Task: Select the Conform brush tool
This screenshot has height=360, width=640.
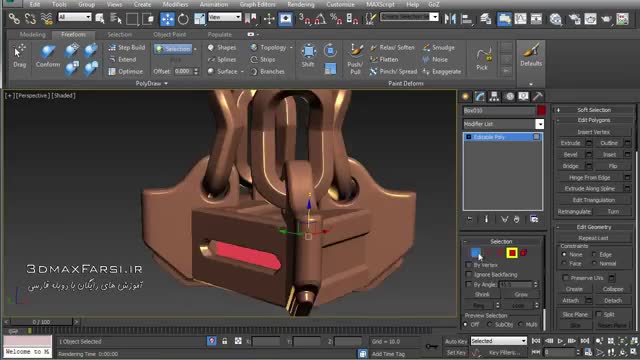Action: pyautogui.click(x=47, y=56)
